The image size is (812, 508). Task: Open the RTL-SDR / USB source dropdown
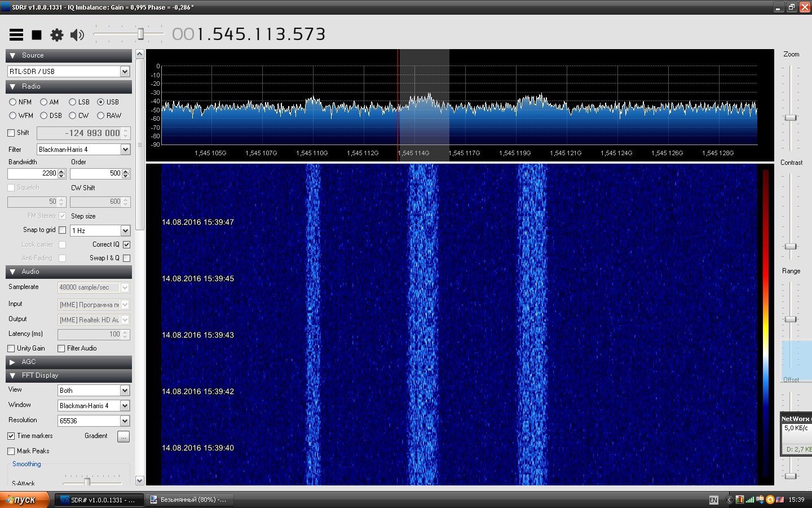coord(69,72)
